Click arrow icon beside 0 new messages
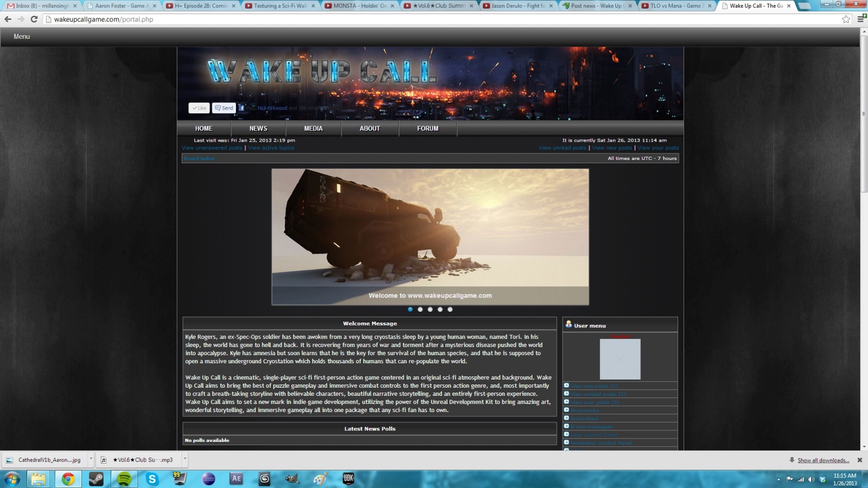The height and width of the screenshot is (488, 868). (566, 426)
